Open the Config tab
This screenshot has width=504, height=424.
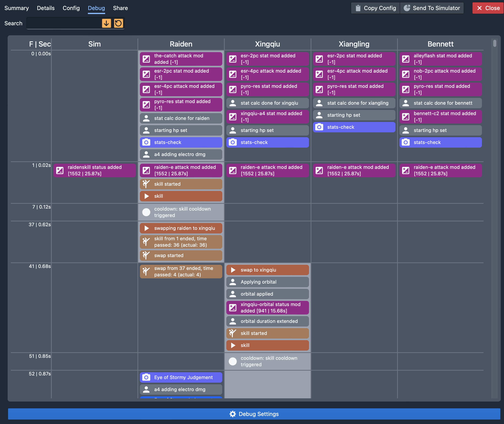coord(71,8)
